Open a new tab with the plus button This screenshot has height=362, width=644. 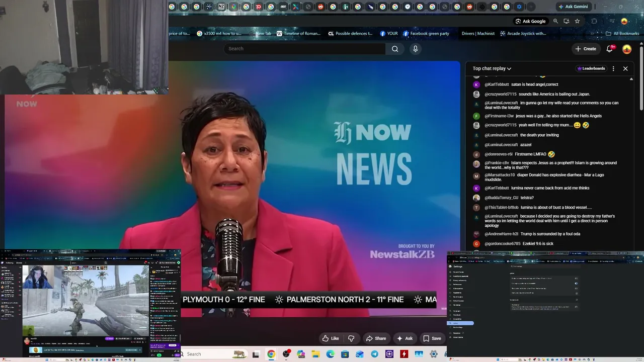pos(531,7)
